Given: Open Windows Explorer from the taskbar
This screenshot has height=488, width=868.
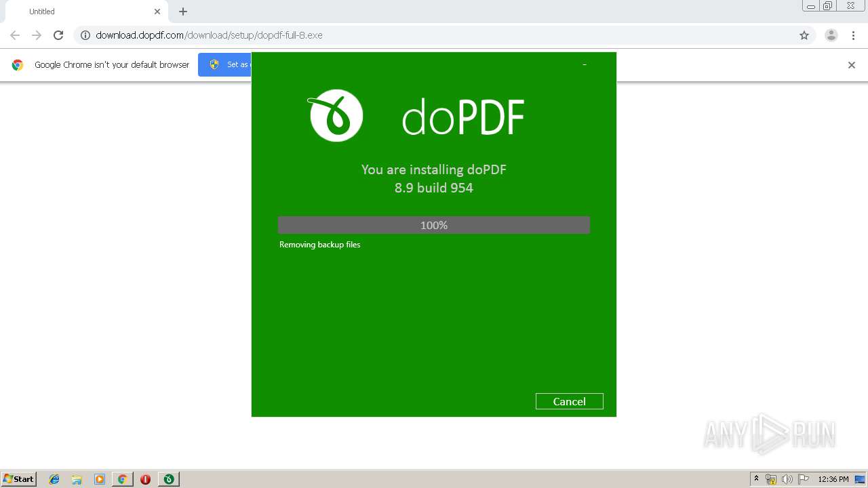Looking at the screenshot, I should tap(77, 479).
